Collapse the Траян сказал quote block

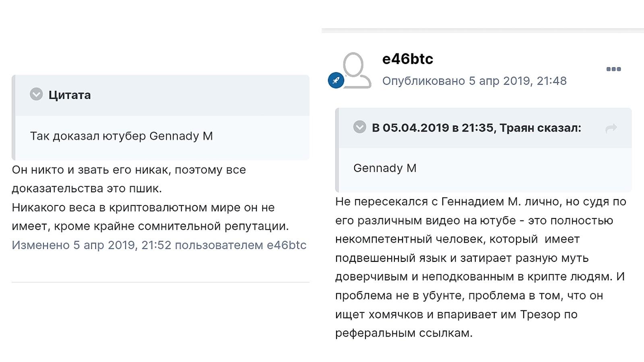point(359,127)
